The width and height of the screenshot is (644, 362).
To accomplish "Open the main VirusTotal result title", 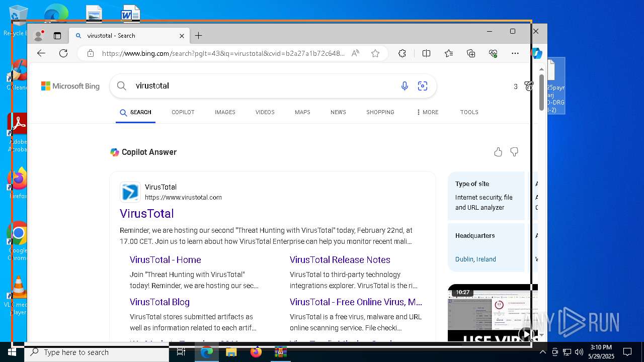I will click(147, 214).
